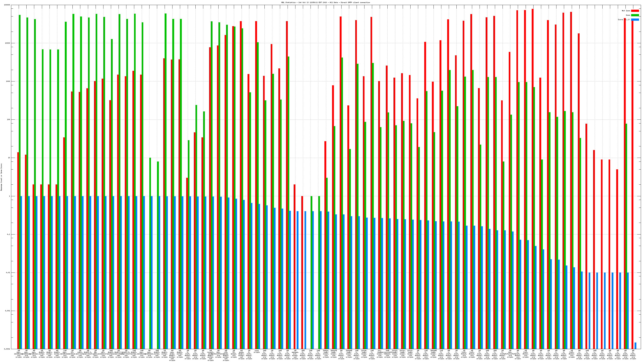Click the 'bl.spamcop.net origin' x-axis label
Screen dimensions: 644x362
point(72,354)
